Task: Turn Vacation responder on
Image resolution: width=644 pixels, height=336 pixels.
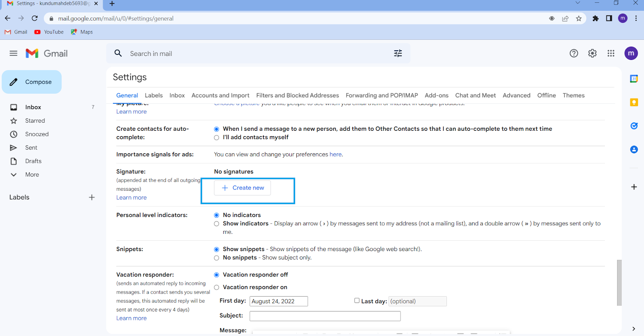Action: (217, 287)
